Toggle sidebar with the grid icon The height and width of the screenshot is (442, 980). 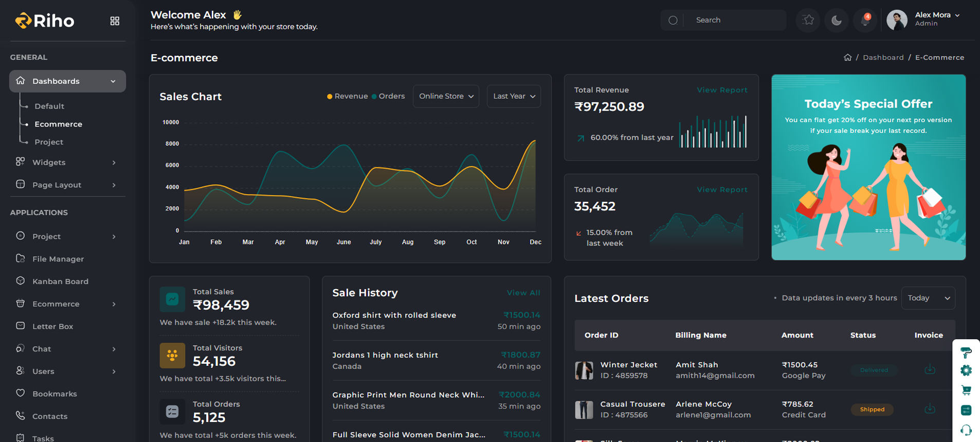coord(115,21)
